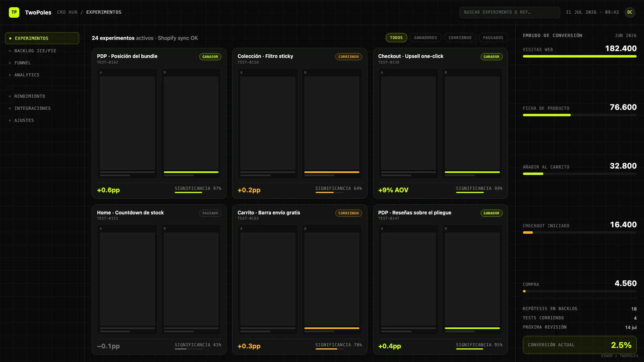The height and width of the screenshot is (362, 644).
Task: View variant A of Reseñas sobre el pliegue
Action: pos(409,280)
